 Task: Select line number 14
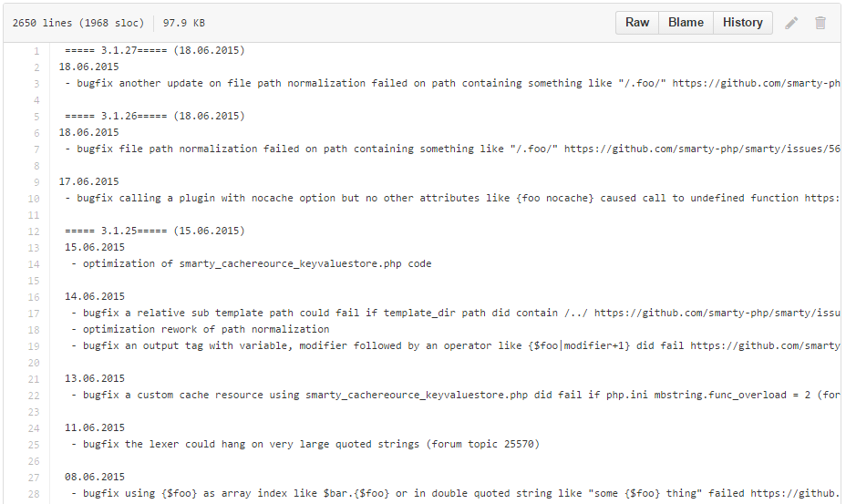tap(34, 264)
